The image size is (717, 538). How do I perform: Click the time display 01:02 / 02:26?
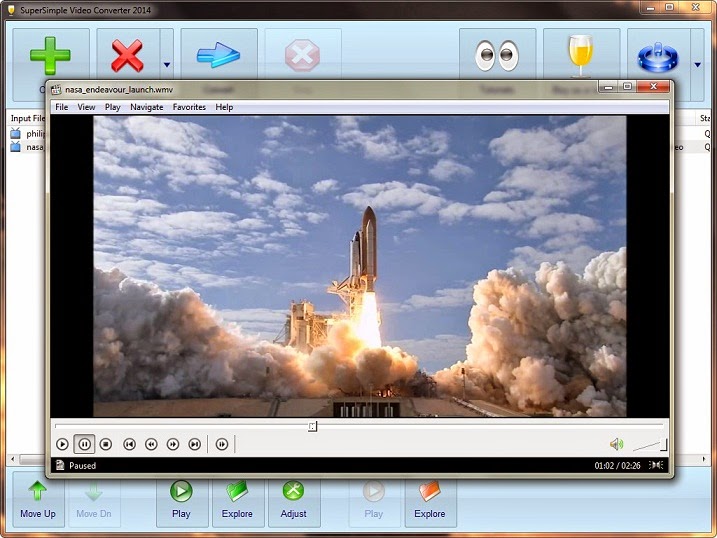pyautogui.click(x=617, y=466)
